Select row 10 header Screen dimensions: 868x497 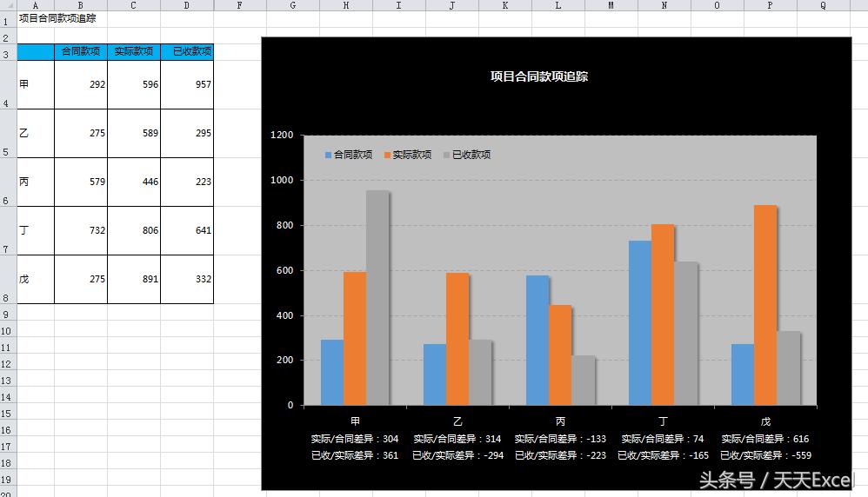coord(9,330)
